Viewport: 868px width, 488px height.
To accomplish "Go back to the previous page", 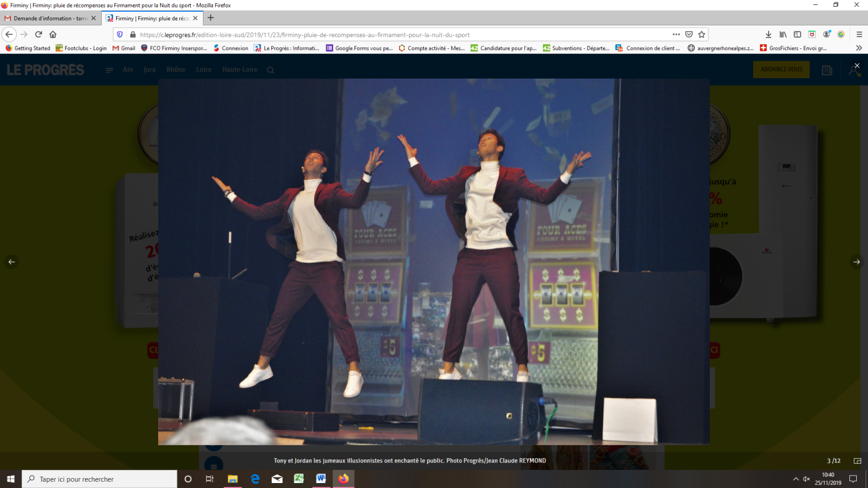I will pyautogui.click(x=9, y=35).
